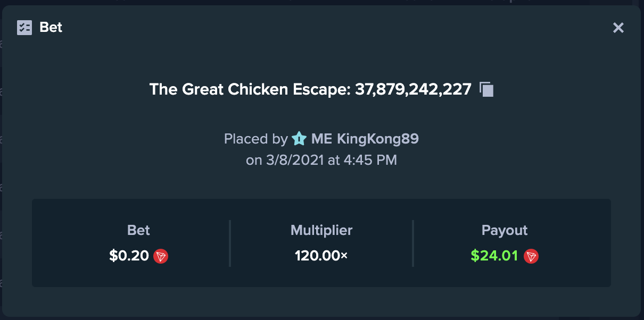Click the bet ID number 37,879,242,227
This screenshot has height=320, width=644.
(413, 89)
